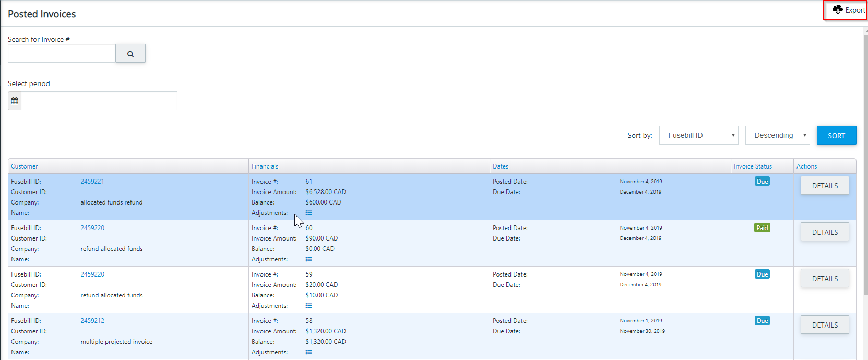This screenshot has height=360, width=868.
Task: Open the Fusebill ID sort-by dropdown
Action: pos(699,135)
